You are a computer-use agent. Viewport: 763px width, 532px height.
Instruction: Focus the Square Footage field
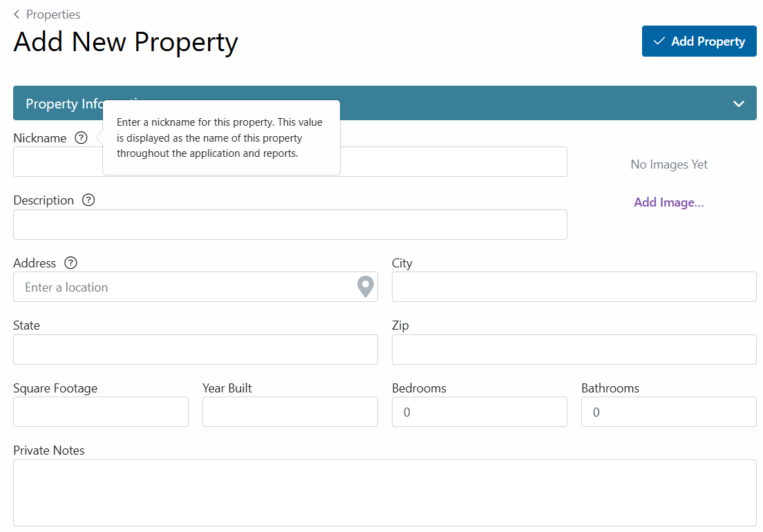[101, 412]
